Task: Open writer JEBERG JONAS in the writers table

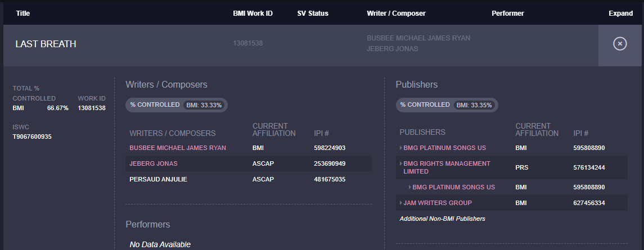Action: 154,163
